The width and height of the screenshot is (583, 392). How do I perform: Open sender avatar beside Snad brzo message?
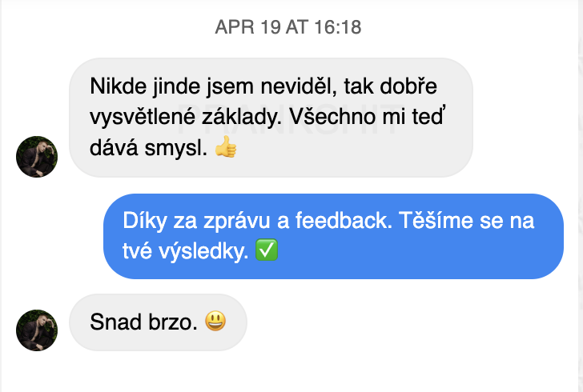37,330
